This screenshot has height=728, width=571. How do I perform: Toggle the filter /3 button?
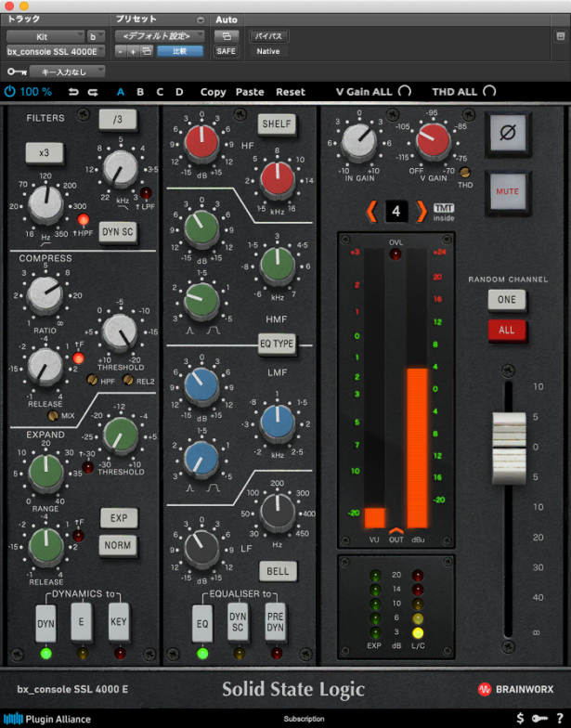coord(118,119)
